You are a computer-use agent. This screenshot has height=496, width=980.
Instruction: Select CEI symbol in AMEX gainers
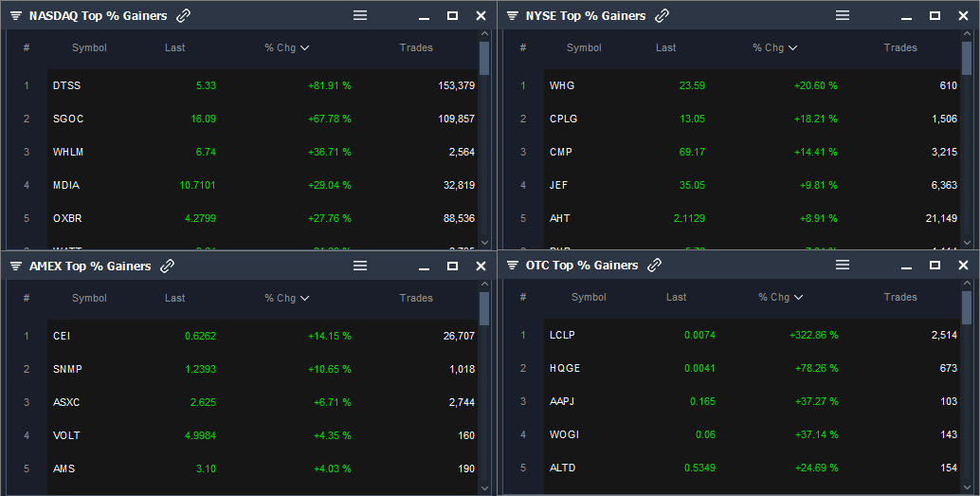(x=62, y=336)
